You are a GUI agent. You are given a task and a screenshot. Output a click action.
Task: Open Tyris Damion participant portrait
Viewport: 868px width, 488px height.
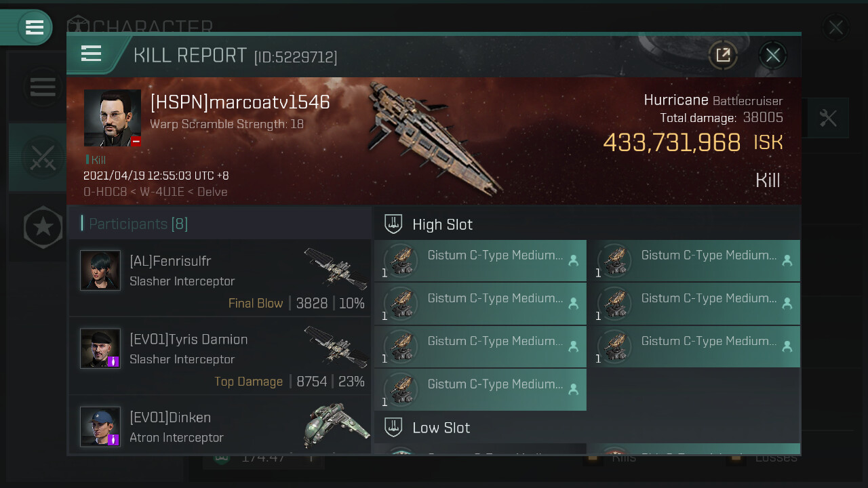click(100, 348)
